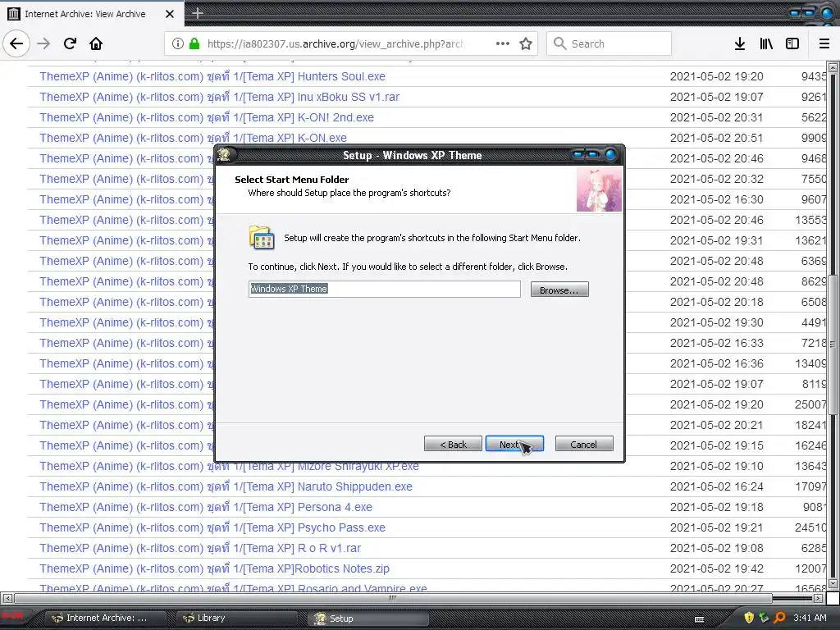Open K-ON.exe link
Viewport: 840px width, 630px height.
click(x=193, y=138)
